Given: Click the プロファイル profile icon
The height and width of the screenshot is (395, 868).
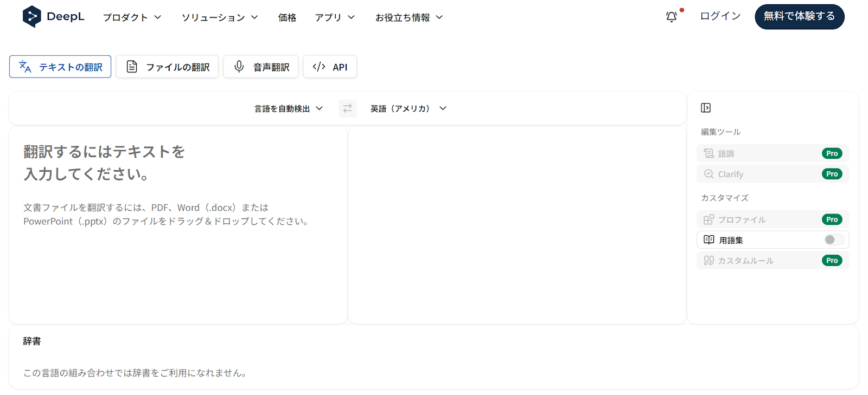Looking at the screenshot, I should tap(709, 219).
